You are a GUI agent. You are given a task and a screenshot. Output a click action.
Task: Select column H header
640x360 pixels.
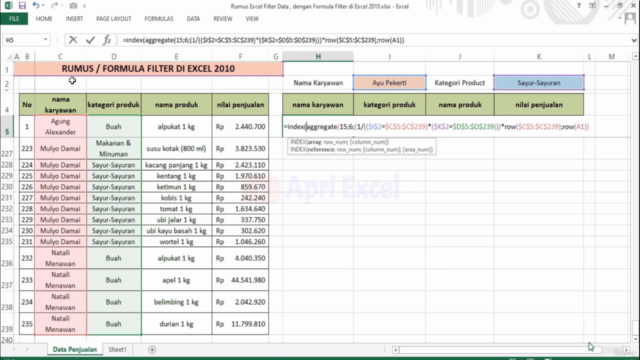[x=318, y=57]
